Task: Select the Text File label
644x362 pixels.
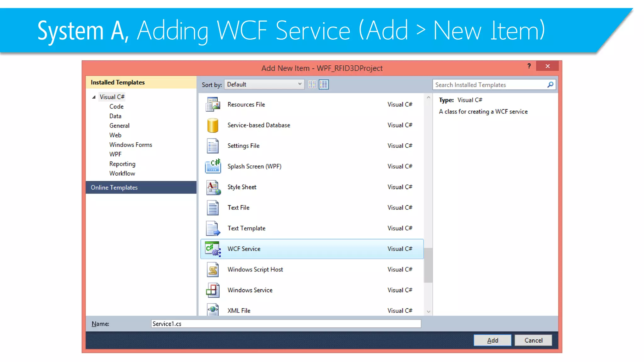Action: [238, 208]
